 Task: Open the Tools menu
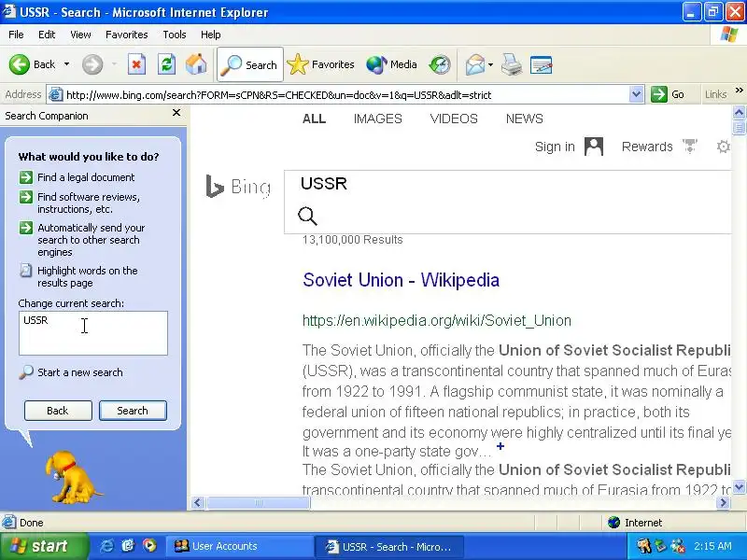[x=175, y=35]
